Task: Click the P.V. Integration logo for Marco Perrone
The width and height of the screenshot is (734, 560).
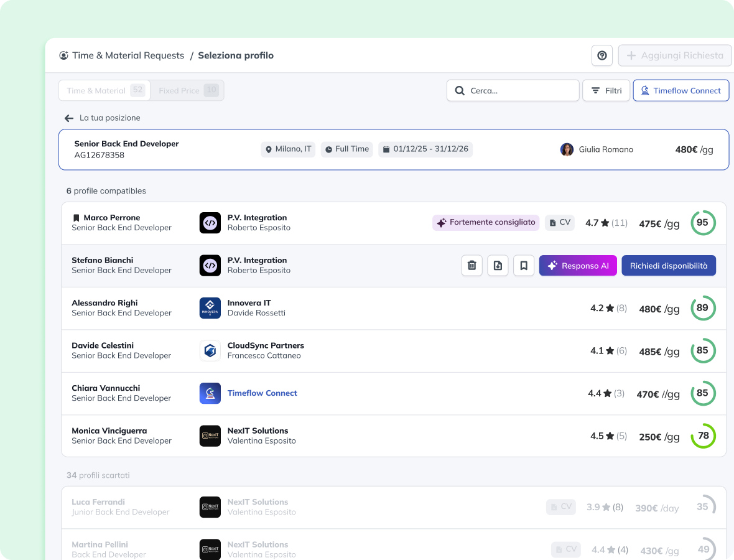Action: point(210,223)
